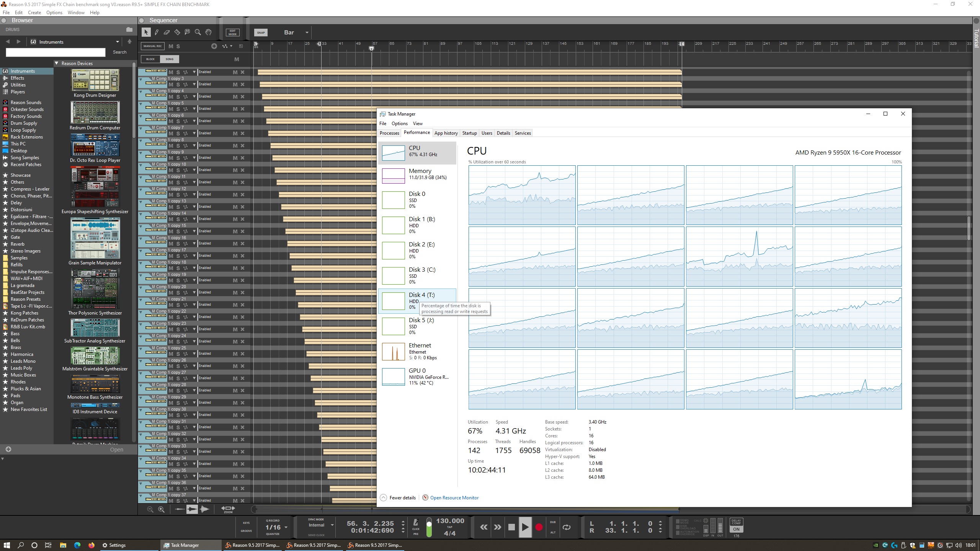Delete the M Comp 1 copy 5 lane
The width and height of the screenshot is (980, 551).
(242, 109)
